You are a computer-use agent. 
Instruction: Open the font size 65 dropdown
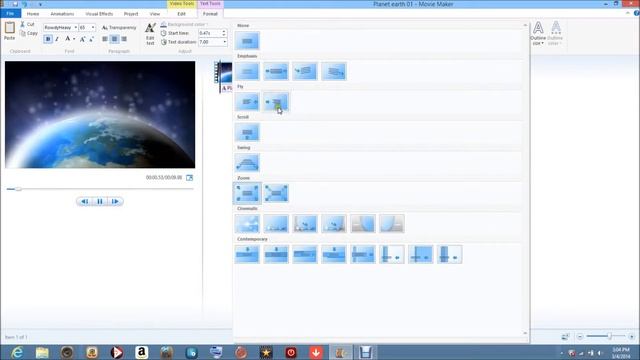click(x=93, y=27)
